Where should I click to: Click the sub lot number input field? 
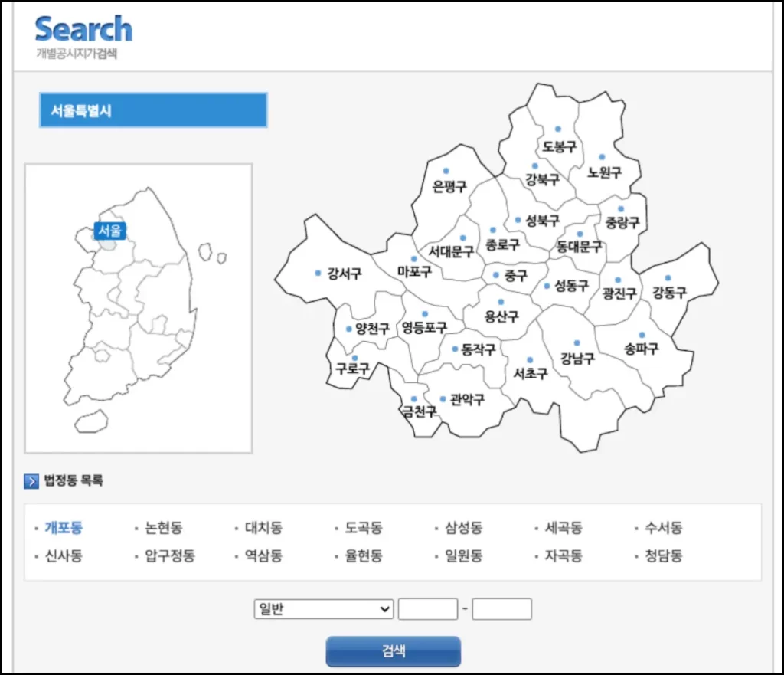point(501,609)
